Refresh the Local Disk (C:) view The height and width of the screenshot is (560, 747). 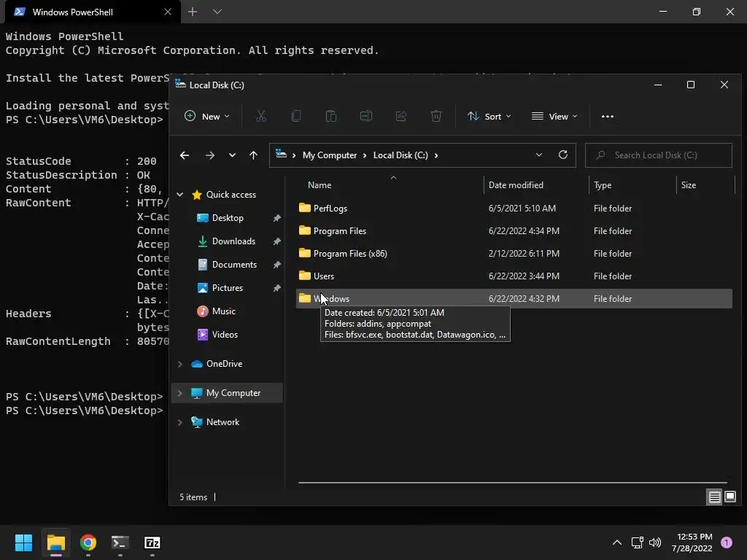[x=563, y=155]
